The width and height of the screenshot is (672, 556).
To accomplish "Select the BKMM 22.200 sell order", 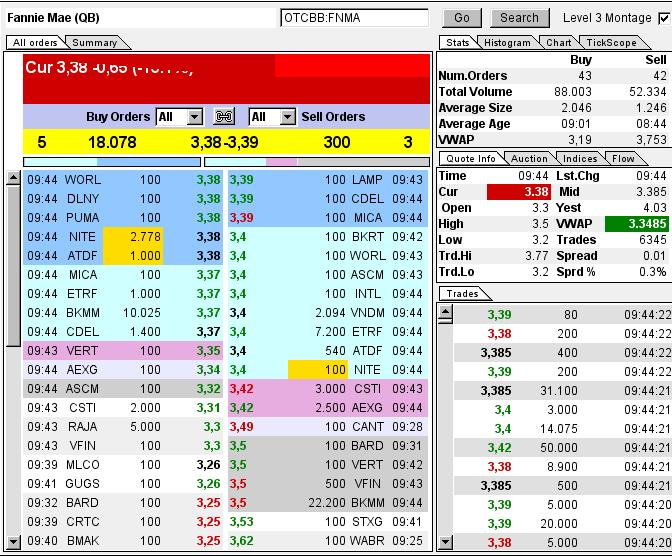I will point(328,502).
